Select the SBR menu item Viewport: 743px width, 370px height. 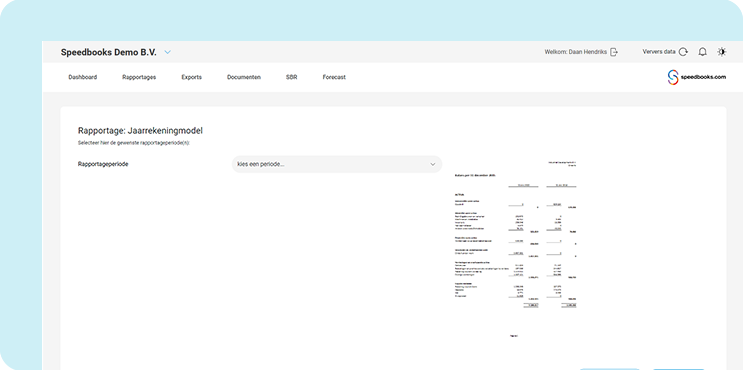coord(291,77)
